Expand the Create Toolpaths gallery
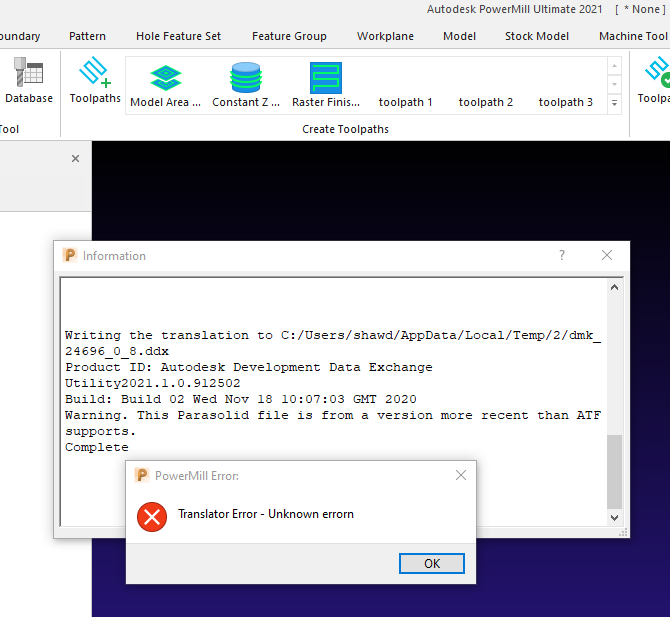 (x=614, y=103)
